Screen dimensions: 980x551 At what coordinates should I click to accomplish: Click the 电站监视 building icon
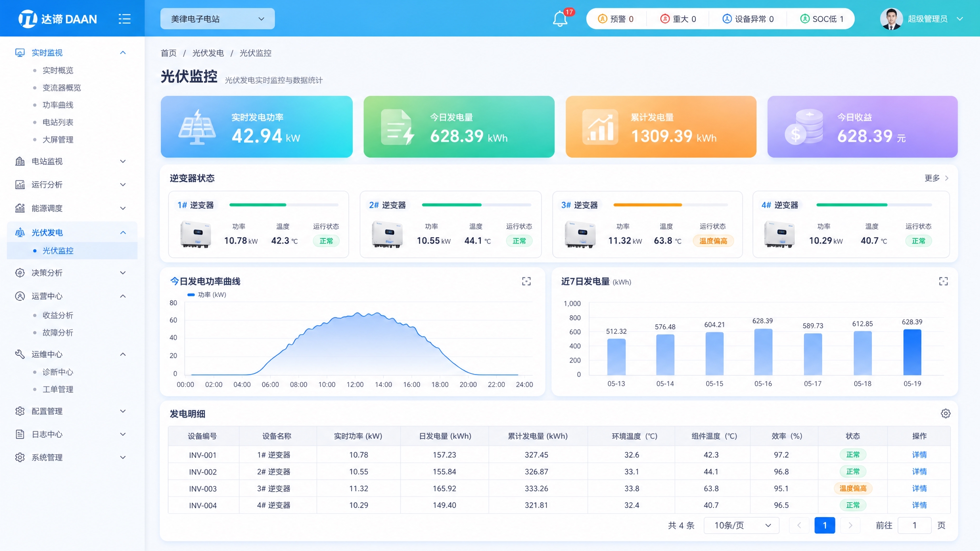coord(20,161)
